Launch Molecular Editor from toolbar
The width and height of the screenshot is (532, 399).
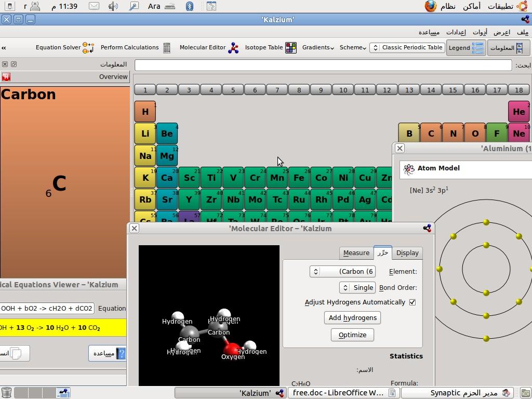click(209, 47)
